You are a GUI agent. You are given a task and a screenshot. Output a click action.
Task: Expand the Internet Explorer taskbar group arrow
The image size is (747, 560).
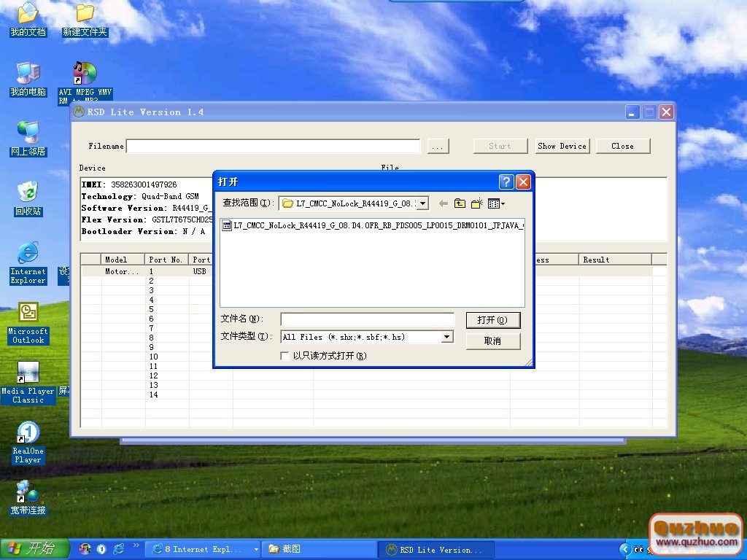256,550
